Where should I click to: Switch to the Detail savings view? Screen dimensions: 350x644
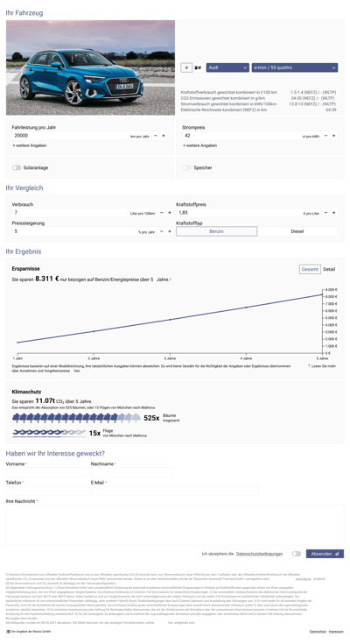tap(329, 270)
